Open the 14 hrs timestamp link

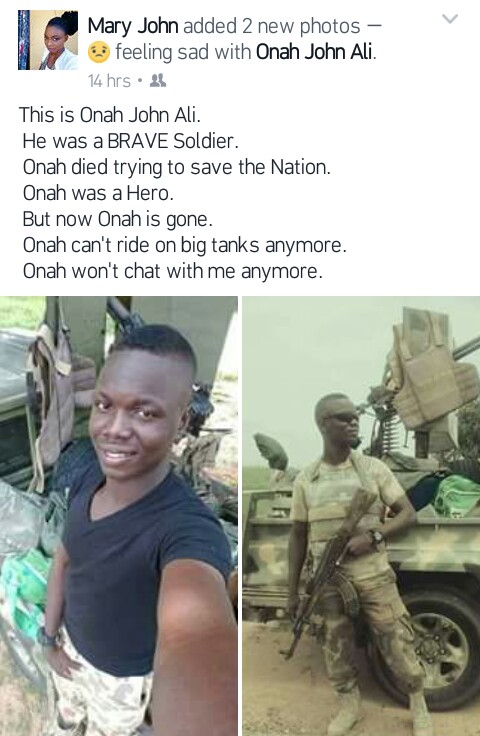pyautogui.click(x=109, y=81)
